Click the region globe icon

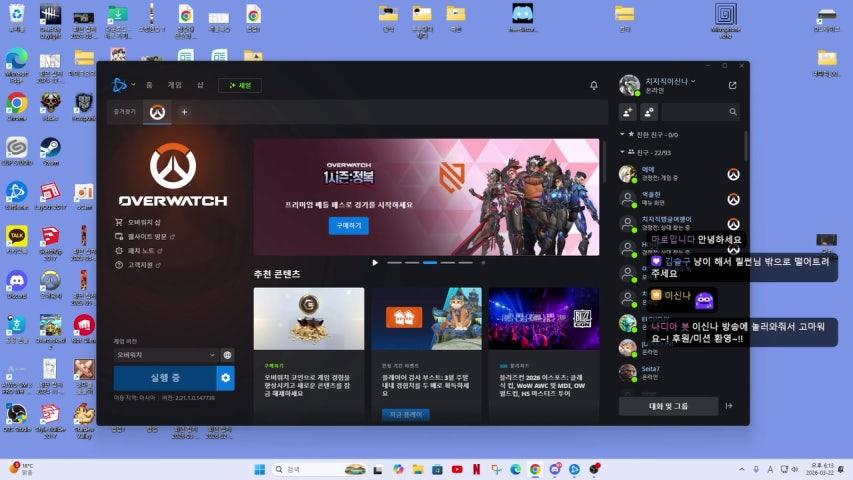[x=227, y=355]
